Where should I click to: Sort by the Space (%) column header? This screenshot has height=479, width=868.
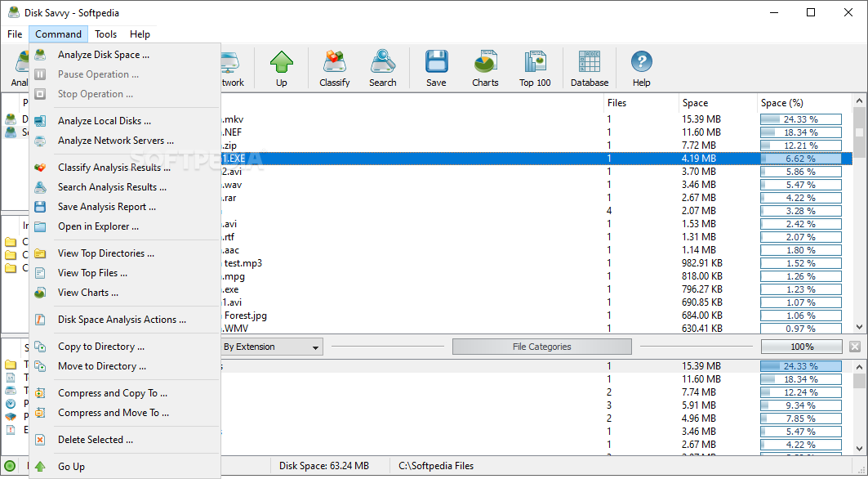click(x=803, y=103)
